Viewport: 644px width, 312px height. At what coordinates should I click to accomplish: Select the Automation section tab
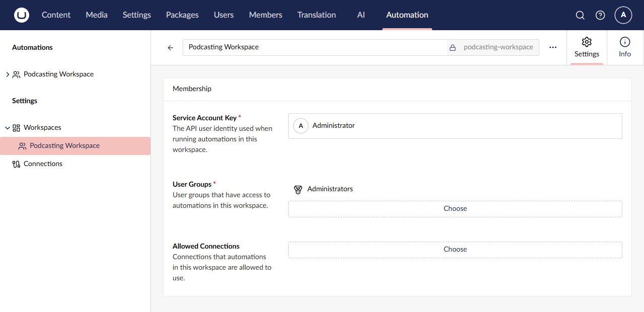407,15
